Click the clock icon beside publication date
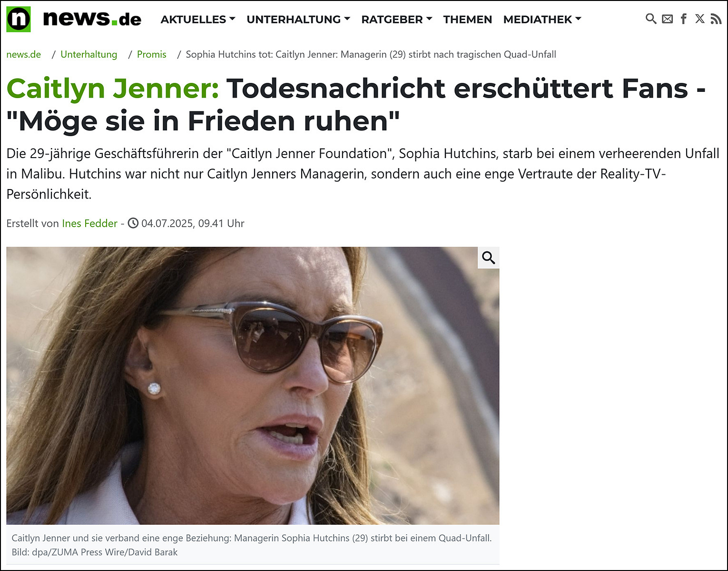 133,223
